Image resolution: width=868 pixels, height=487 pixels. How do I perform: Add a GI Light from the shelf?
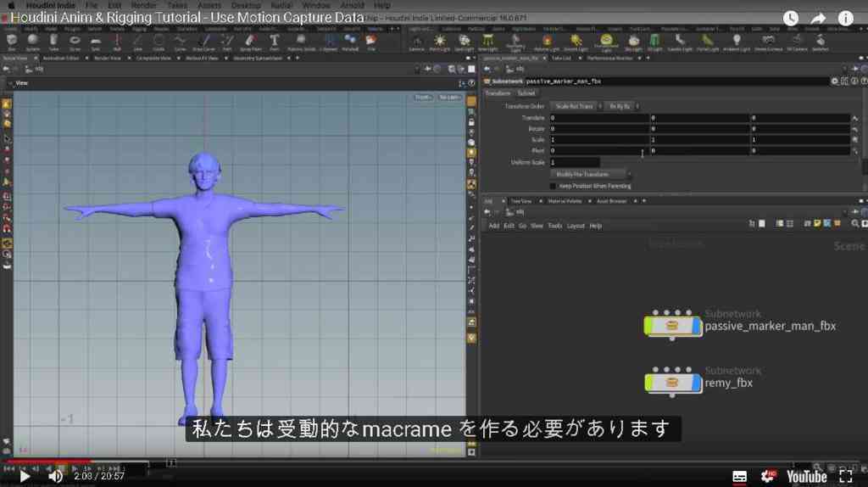(655, 42)
